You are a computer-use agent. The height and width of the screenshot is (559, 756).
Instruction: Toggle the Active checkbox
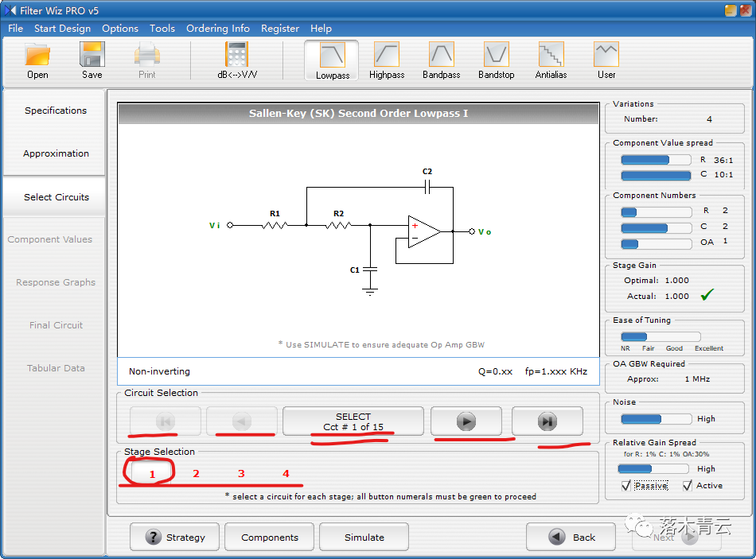(688, 485)
